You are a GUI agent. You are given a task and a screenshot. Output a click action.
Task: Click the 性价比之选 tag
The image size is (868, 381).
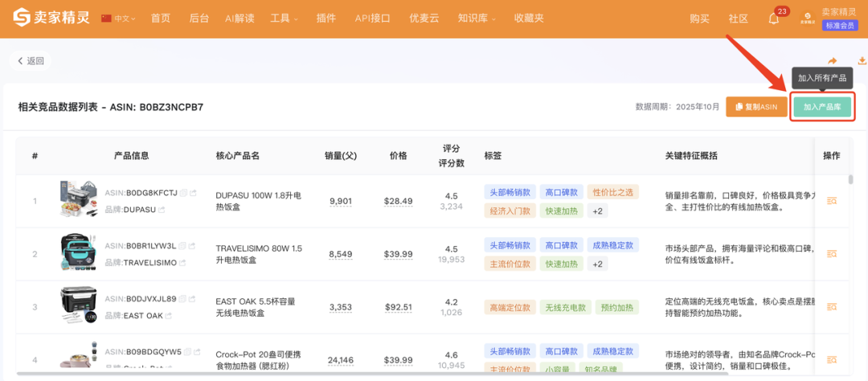point(612,192)
